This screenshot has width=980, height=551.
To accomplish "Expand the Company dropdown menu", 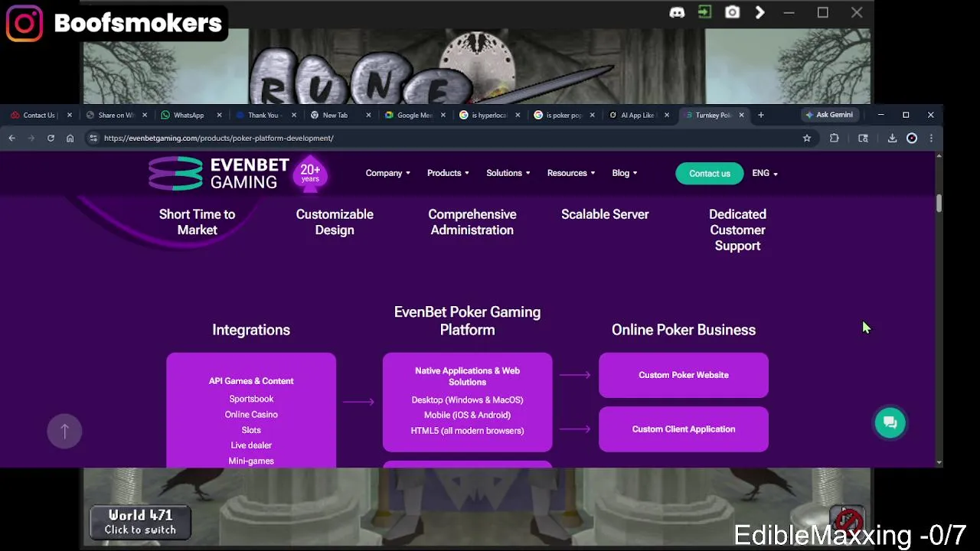I will pos(387,173).
